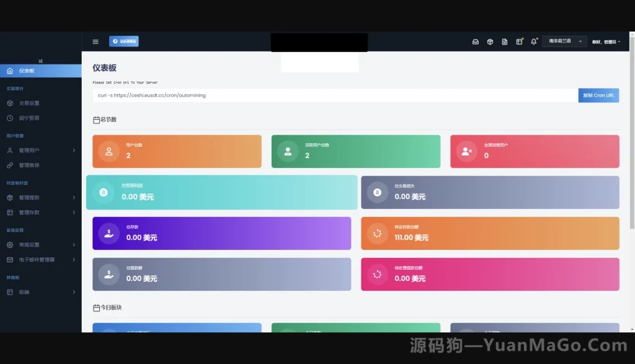Viewport: 635px width, 364px height.
Task: Click the cron URL input field
Action: pyautogui.click(x=310, y=95)
